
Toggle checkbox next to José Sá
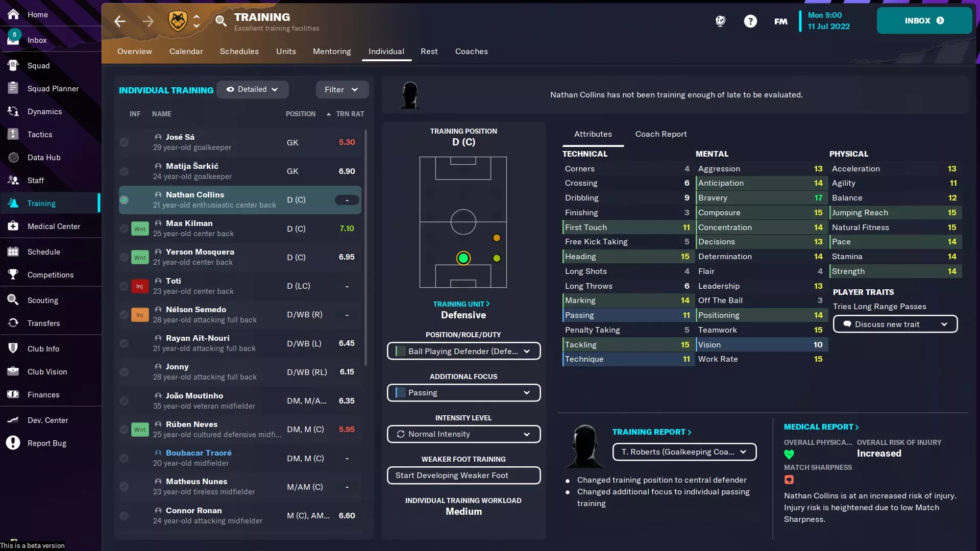(124, 142)
